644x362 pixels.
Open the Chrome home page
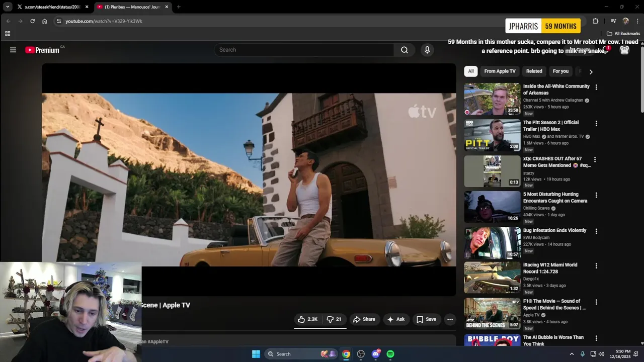(x=44, y=21)
